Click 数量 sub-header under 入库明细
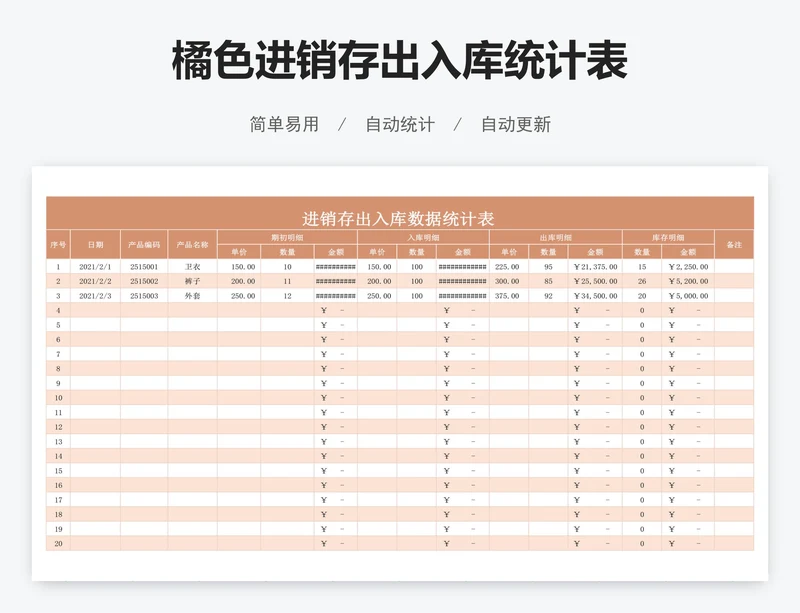 417,252
